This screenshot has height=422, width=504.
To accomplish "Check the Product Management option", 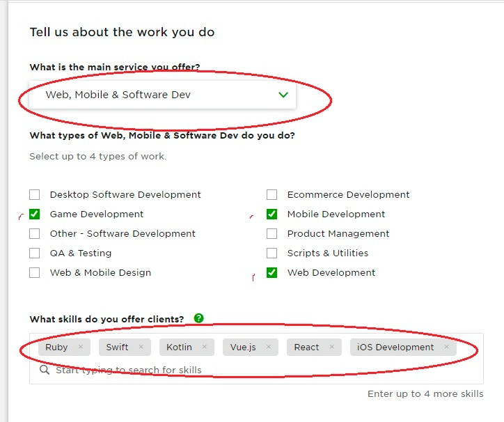I will (x=272, y=234).
